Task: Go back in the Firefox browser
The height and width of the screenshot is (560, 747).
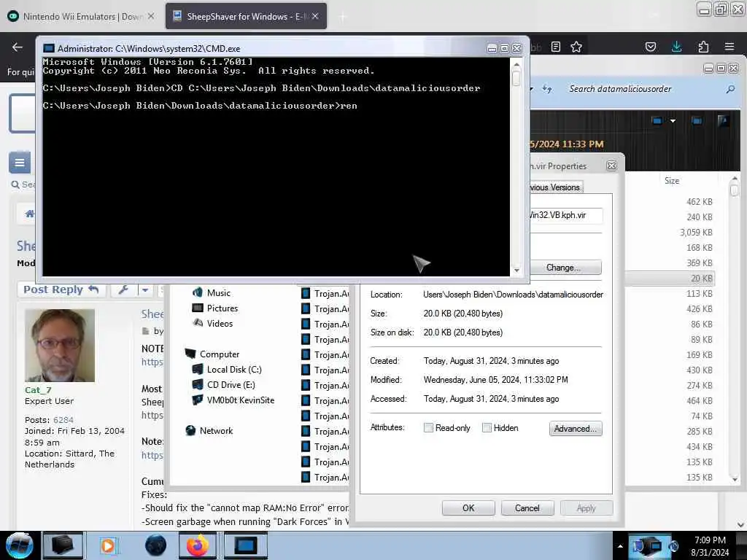Action: [x=18, y=47]
